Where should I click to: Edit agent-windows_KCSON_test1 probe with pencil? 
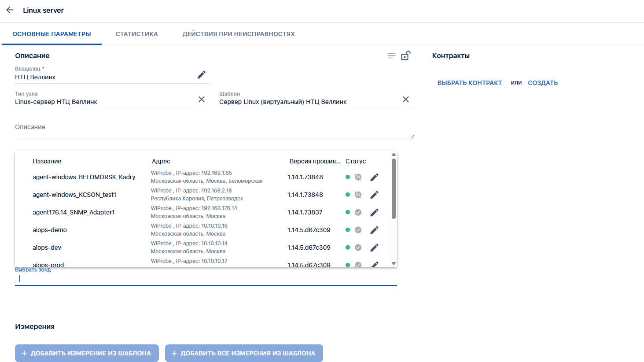click(374, 195)
